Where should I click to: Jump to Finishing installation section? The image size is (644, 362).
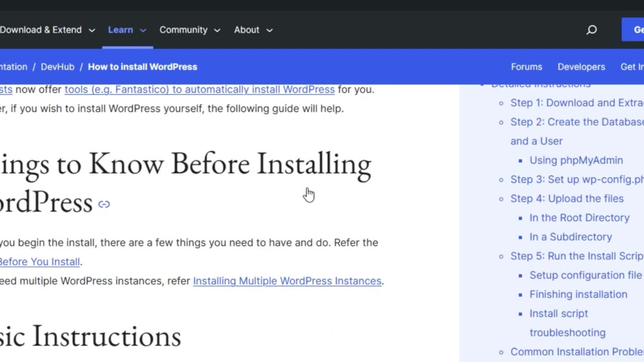coord(579,294)
